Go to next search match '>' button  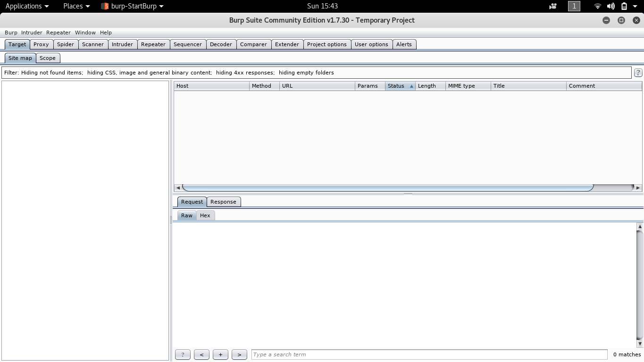click(x=239, y=354)
